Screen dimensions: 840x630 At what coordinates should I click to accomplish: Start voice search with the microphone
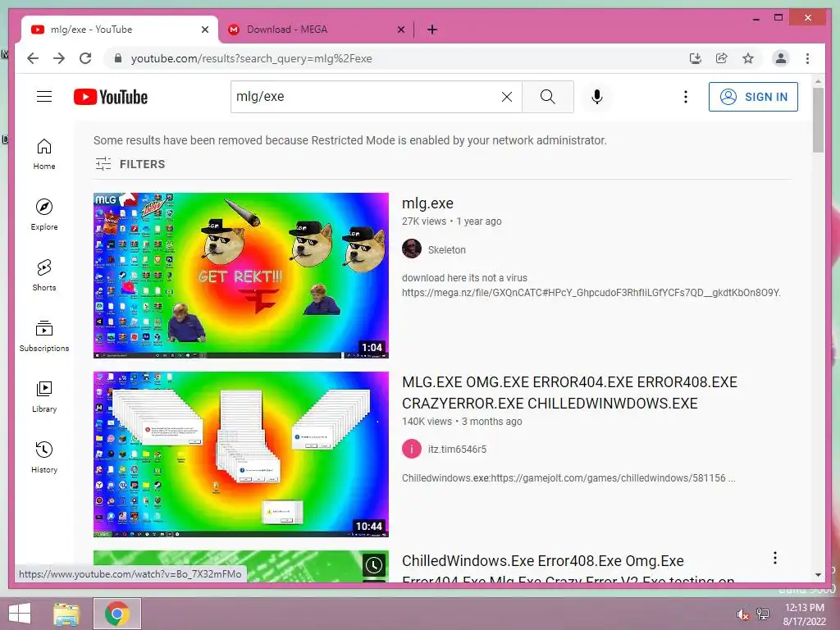[597, 97]
